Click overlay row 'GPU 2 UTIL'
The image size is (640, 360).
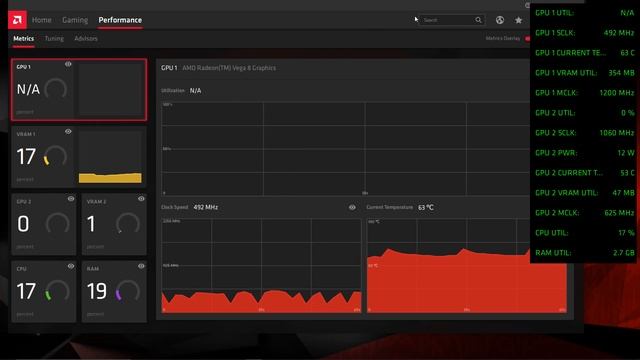[x=584, y=113]
